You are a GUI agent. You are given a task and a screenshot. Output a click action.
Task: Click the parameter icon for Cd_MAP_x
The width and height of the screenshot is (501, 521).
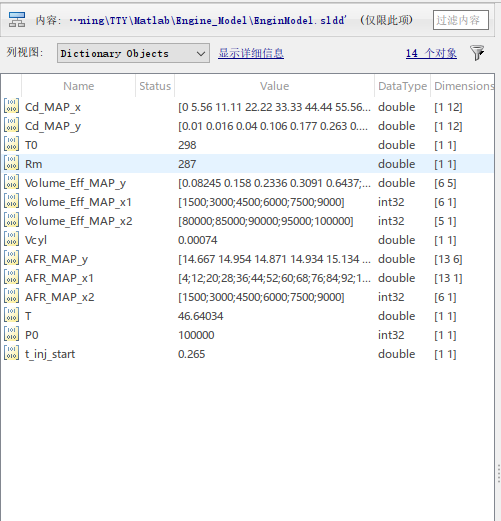pyautogui.click(x=11, y=107)
